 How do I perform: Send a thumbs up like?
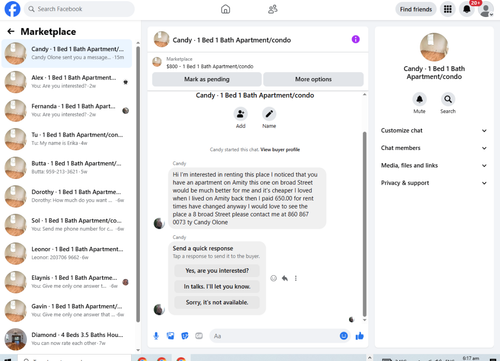click(360, 336)
